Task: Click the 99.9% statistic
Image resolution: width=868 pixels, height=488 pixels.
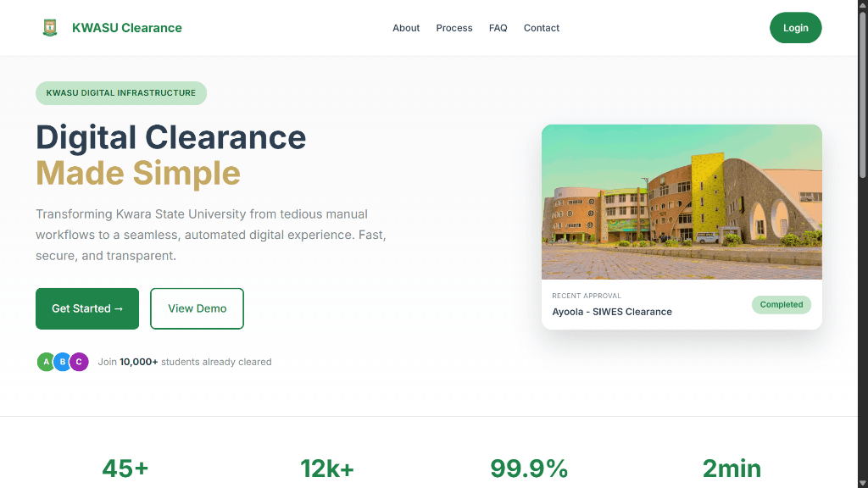Action: point(529,469)
